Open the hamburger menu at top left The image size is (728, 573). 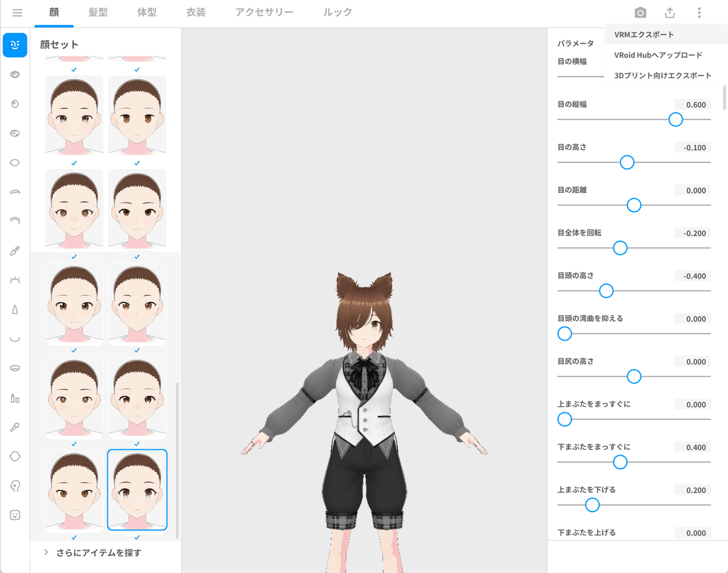tap(17, 12)
